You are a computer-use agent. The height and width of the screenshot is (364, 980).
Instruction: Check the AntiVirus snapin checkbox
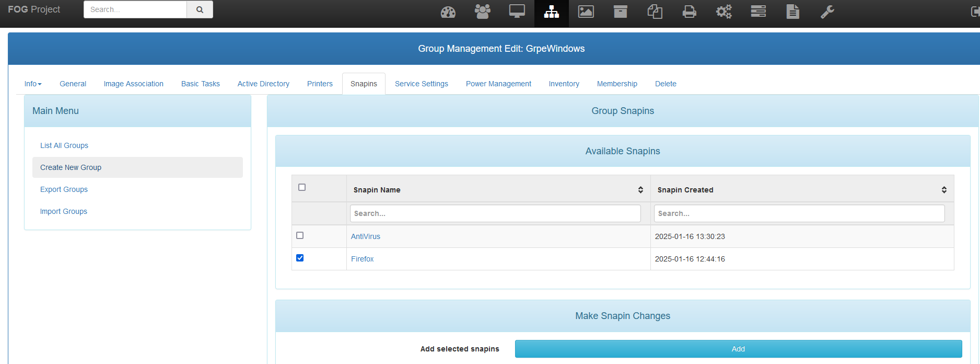(300, 235)
